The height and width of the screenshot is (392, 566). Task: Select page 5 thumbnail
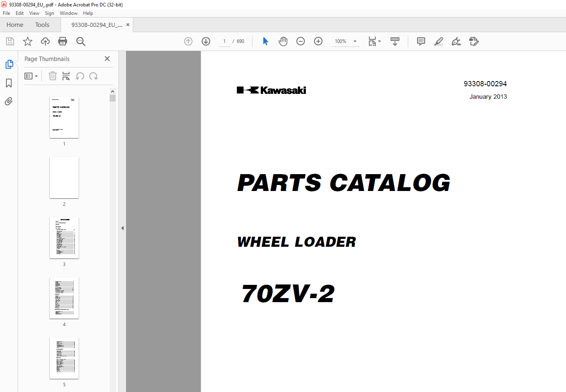pos(64,358)
